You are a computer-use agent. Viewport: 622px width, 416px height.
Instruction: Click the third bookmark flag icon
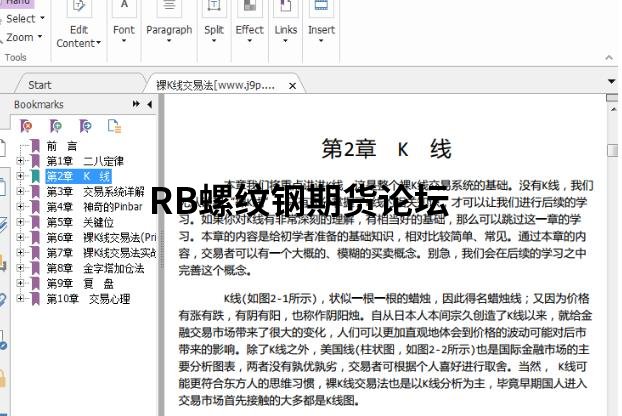tap(85, 126)
